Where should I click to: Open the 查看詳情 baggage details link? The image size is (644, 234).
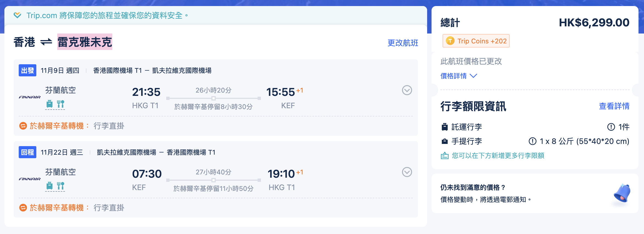click(614, 106)
